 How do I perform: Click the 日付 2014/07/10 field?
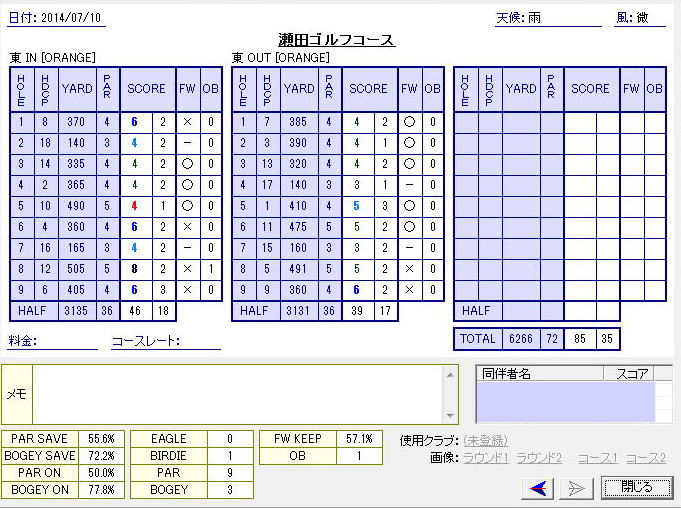point(56,18)
